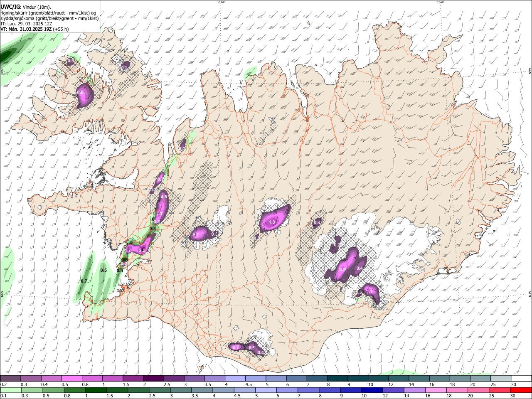Click the 2.2 snowfall value label
The width and height of the screenshot is (532, 399).
pos(142,251)
